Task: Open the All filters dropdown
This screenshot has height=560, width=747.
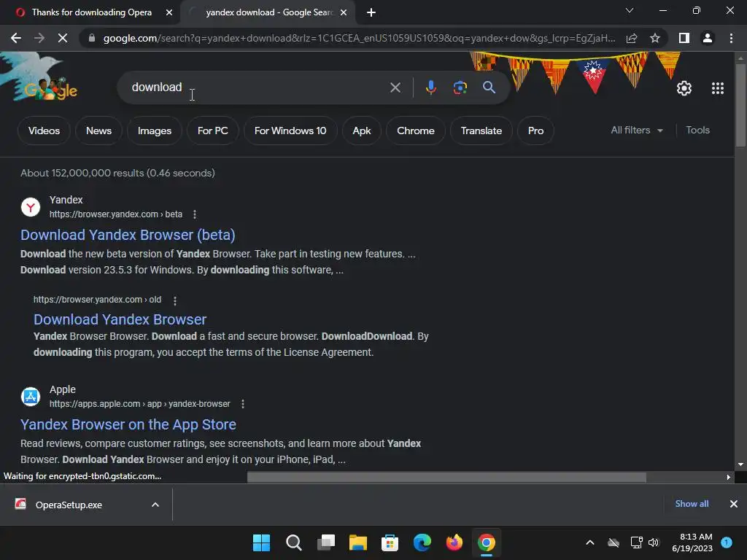Action: [x=636, y=130]
